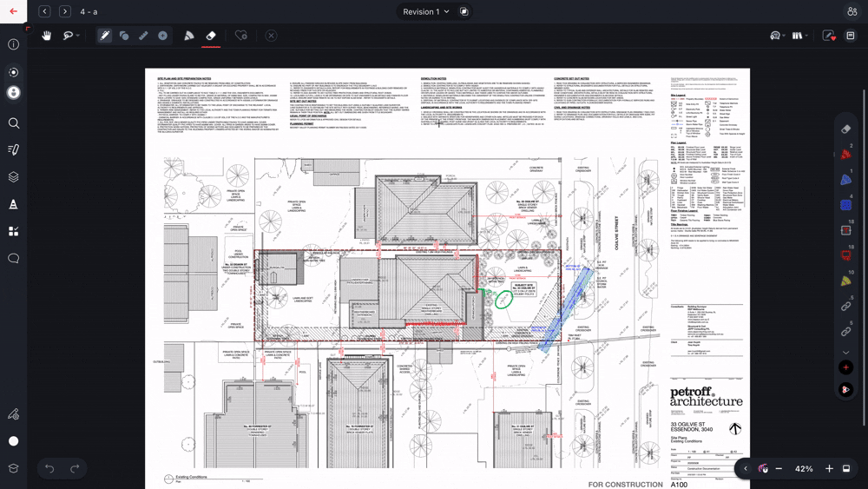Select the red dotted square stamp
Viewport: 868px width, 489px height.
tap(845, 256)
